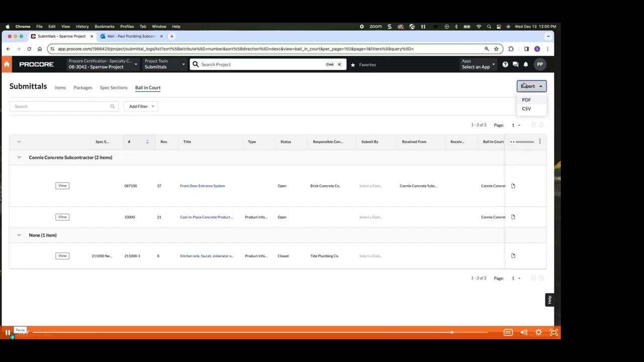Open the PP user avatar menu

(540, 64)
